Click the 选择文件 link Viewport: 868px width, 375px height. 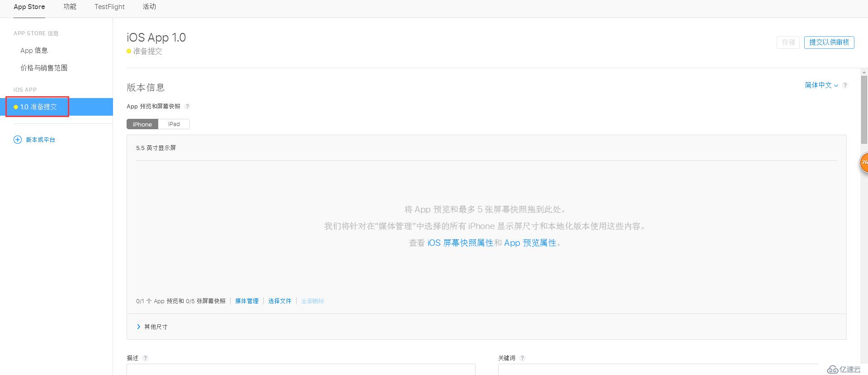(x=280, y=301)
